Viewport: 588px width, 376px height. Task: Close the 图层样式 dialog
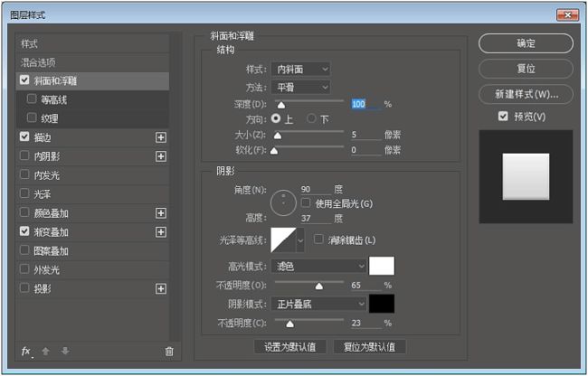tap(567, 15)
